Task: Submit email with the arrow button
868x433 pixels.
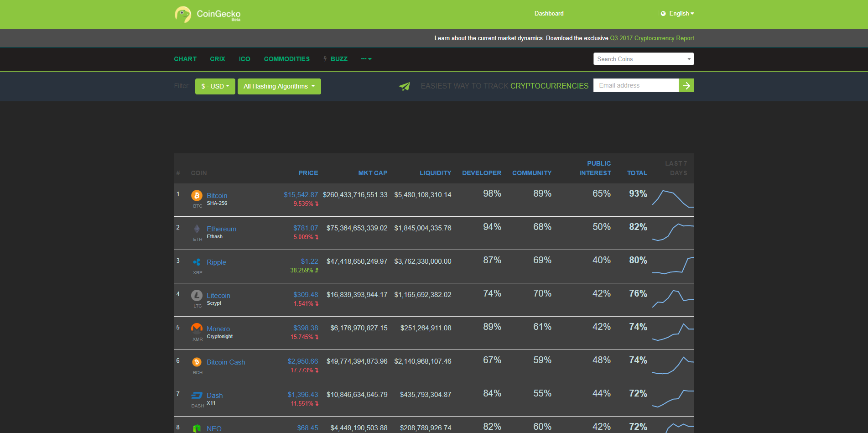Action: coord(686,85)
